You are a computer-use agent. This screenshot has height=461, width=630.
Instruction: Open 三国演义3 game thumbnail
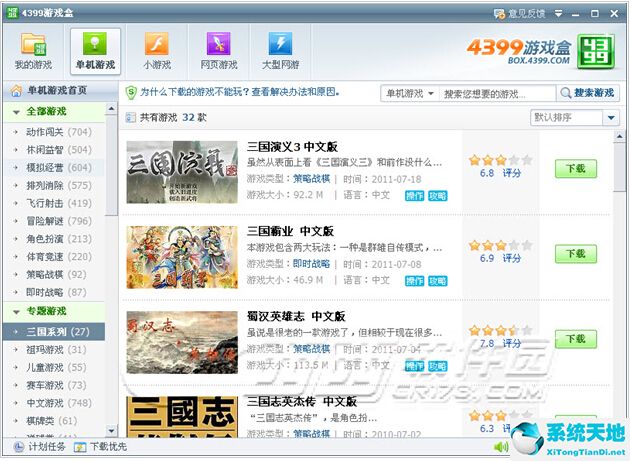182,172
